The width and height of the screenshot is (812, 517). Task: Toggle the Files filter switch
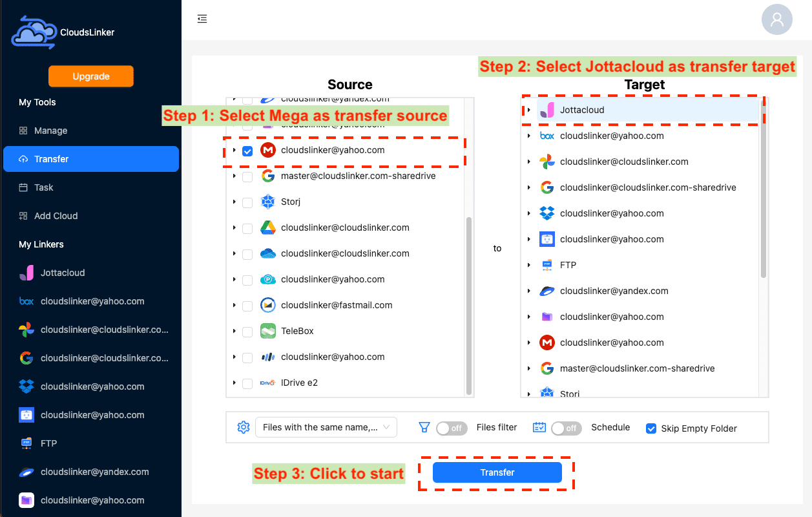coord(452,428)
